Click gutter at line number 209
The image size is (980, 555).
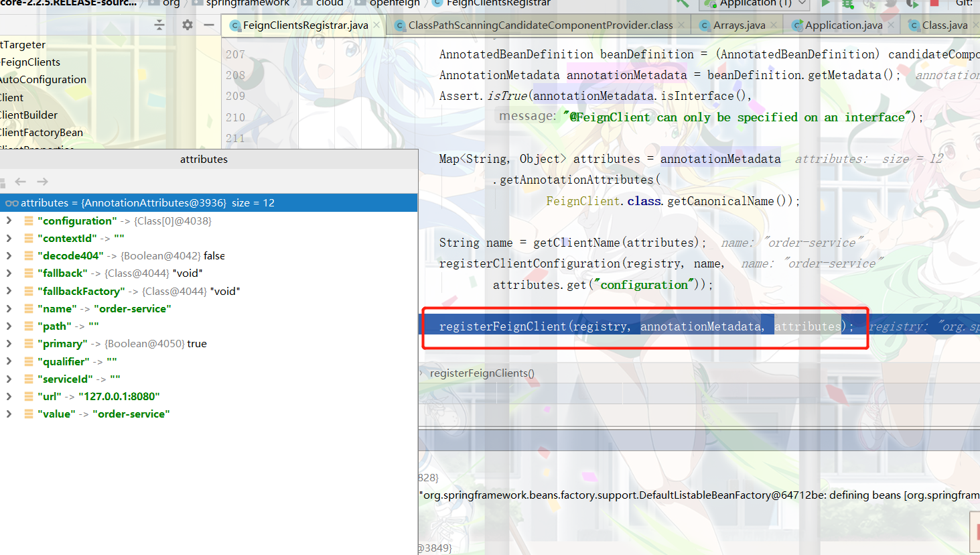(235, 96)
